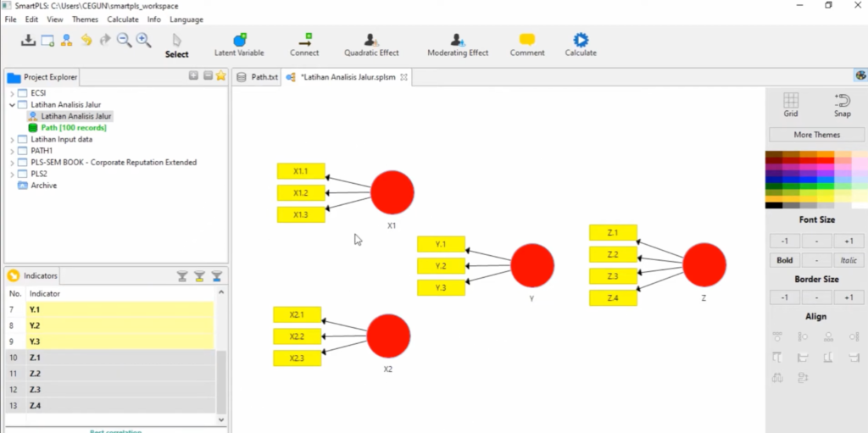The image size is (868, 433).
Task: Click the expand-all plus icon in Project Explorer
Action: click(x=193, y=76)
